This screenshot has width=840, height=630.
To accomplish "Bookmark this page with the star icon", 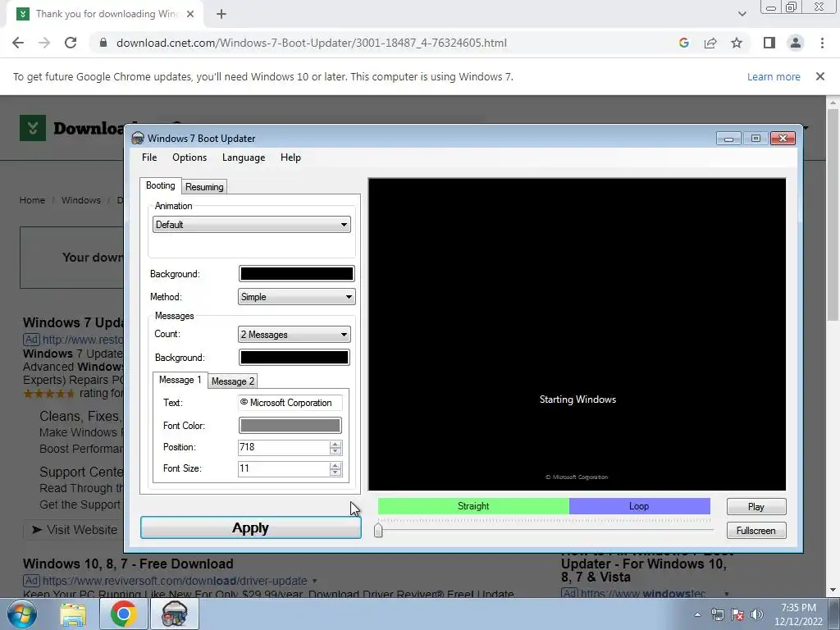I will [x=737, y=43].
